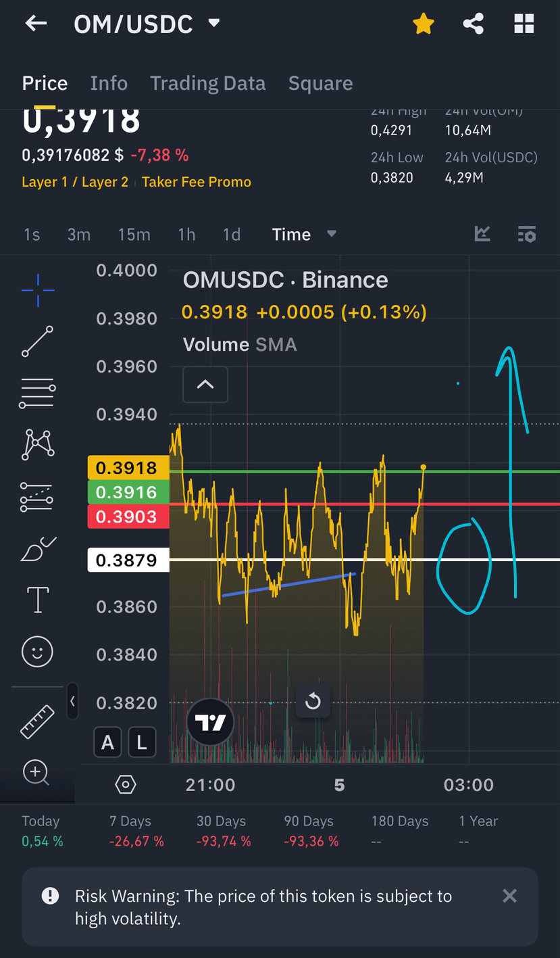Select the text tool

coord(37,600)
